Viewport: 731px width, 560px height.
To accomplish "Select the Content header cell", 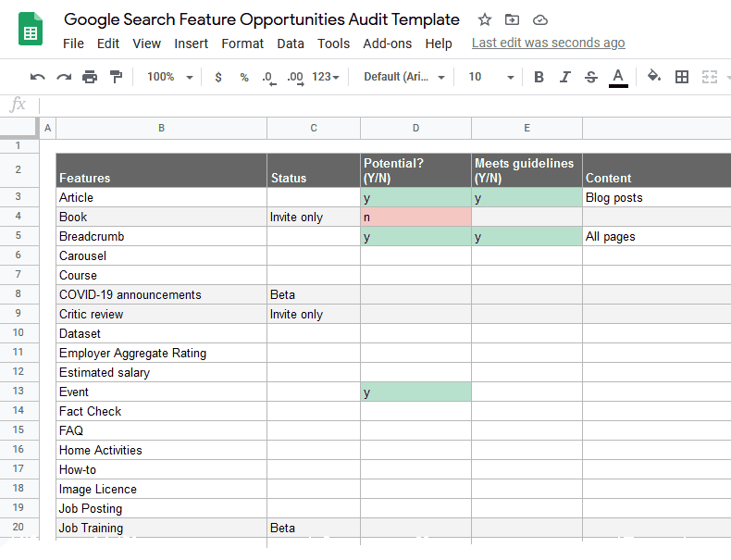I will 657,170.
